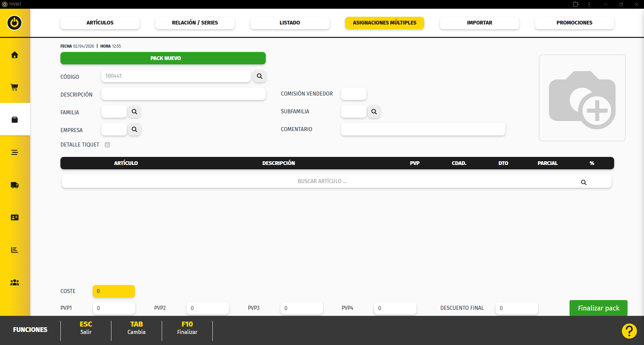Switch to the Artículos tab
Screen dimensions: 644x345
(x=100, y=23)
